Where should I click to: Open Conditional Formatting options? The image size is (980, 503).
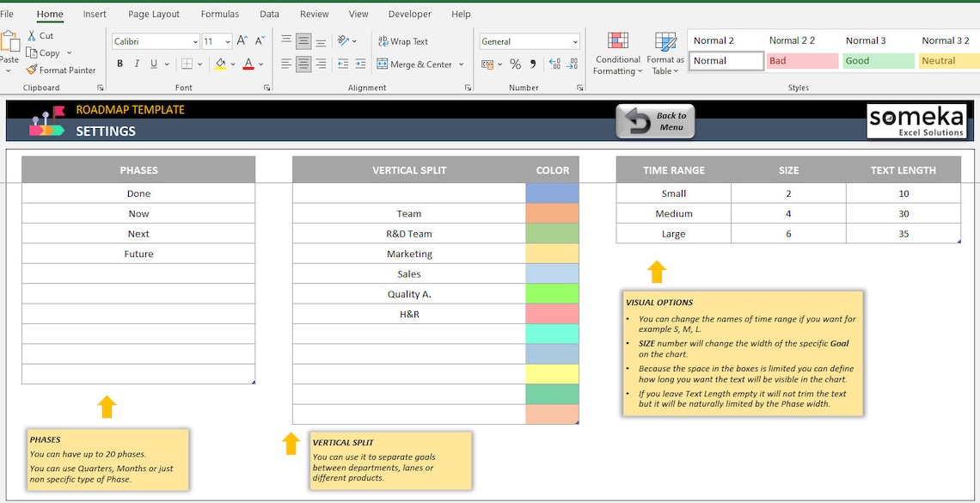[x=617, y=52]
